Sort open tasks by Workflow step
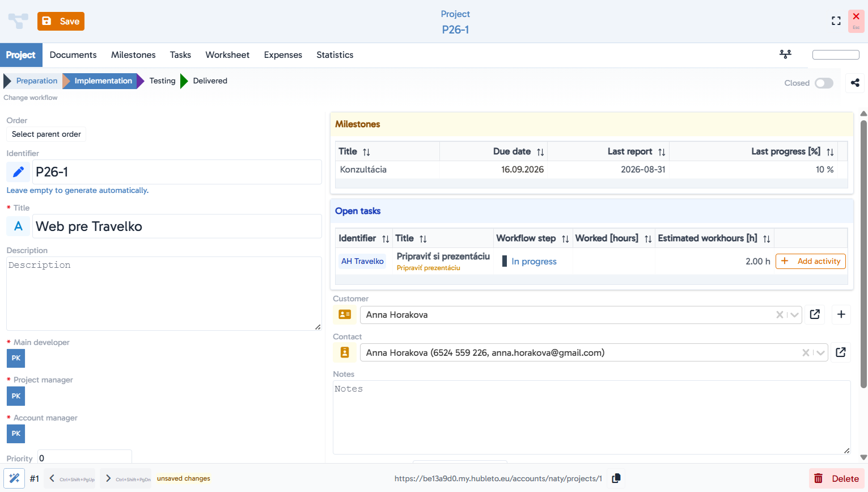The height and width of the screenshot is (492, 868). [x=565, y=239]
